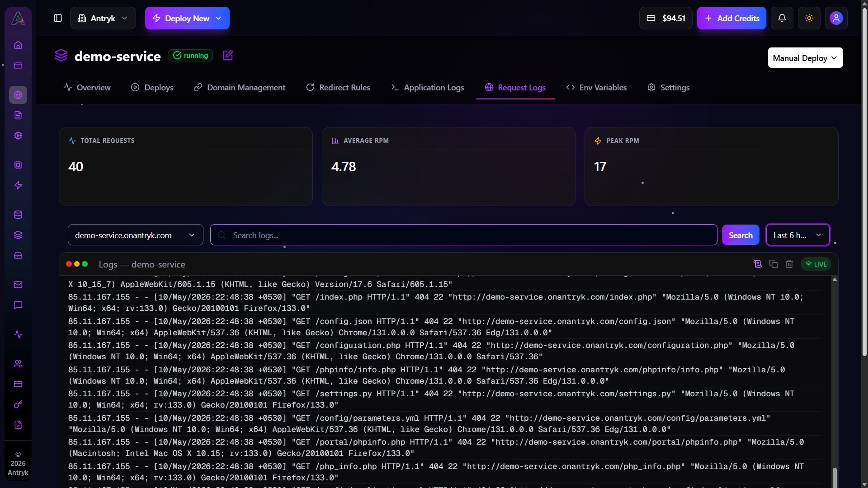Click the log entry for /config/parameters.yml
Viewport: 868px width, 488px height.
pyautogui.click(x=445, y=423)
